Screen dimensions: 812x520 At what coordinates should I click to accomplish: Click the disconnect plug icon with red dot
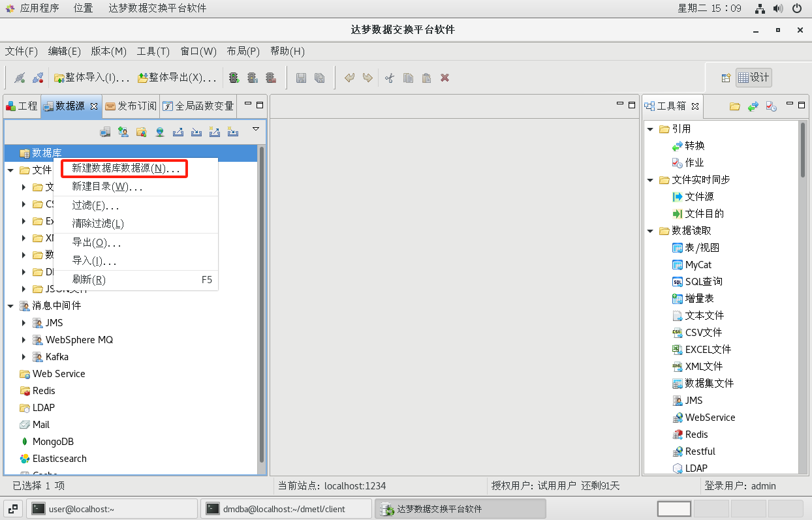tap(38, 78)
